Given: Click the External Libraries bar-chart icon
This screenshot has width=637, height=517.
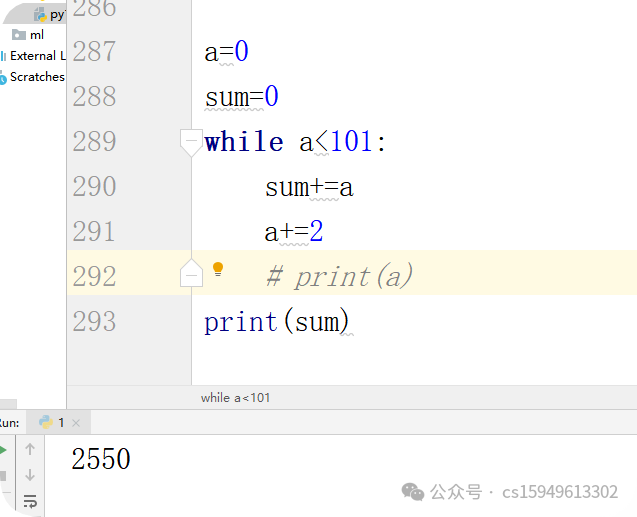Looking at the screenshot, I should click(x=3, y=56).
